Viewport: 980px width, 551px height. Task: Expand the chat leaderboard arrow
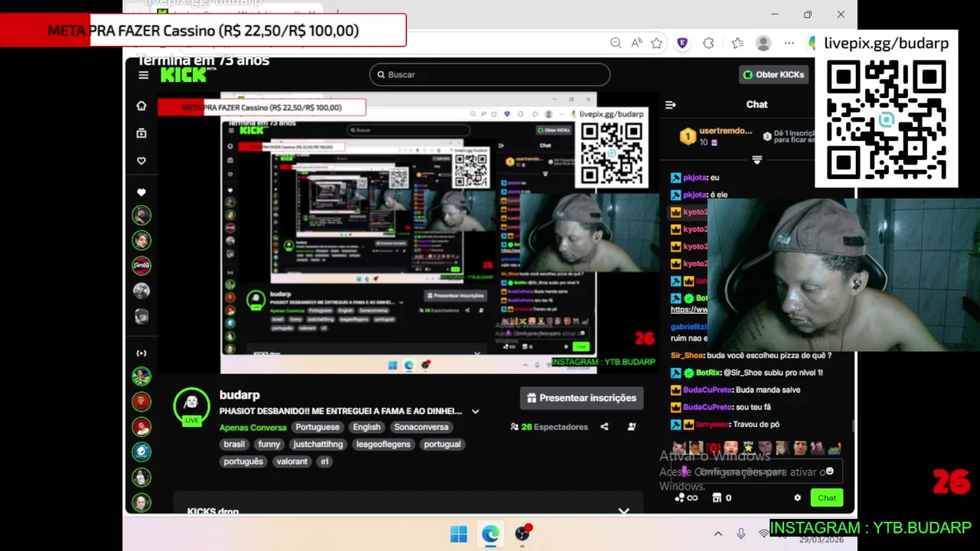(757, 160)
